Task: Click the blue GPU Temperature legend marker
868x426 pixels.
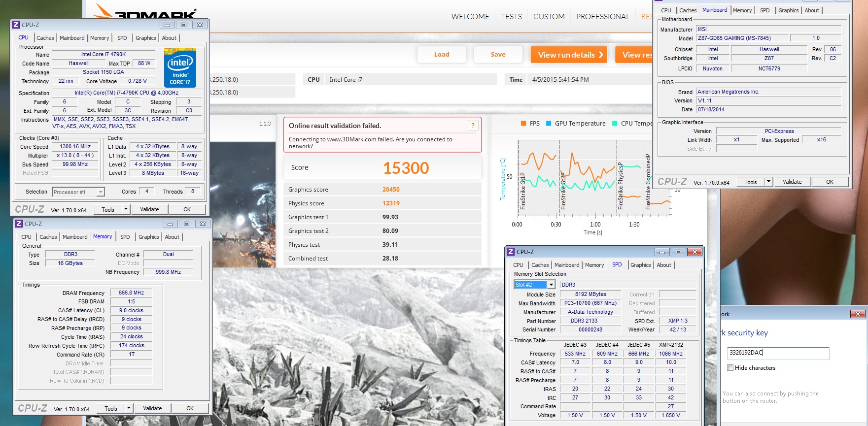Action: tap(549, 124)
